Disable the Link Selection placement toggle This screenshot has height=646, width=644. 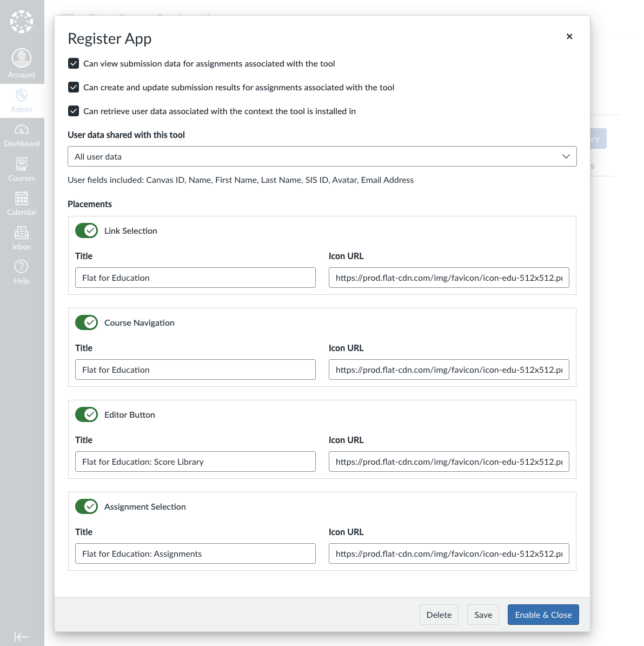pyautogui.click(x=87, y=230)
